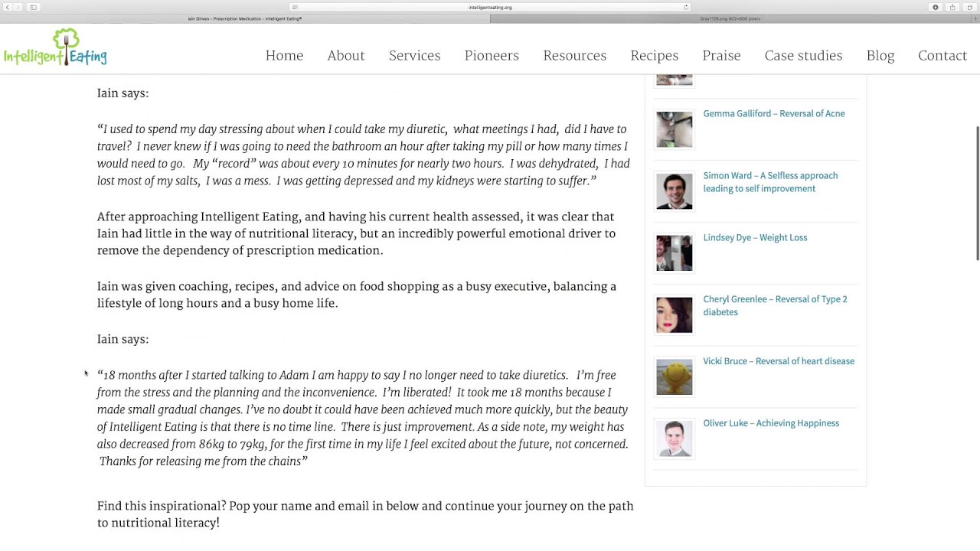Image resolution: width=980 pixels, height=551 pixels.
Task: Switch to the Gray1128.png tab
Action: click(x=730, y=18)
